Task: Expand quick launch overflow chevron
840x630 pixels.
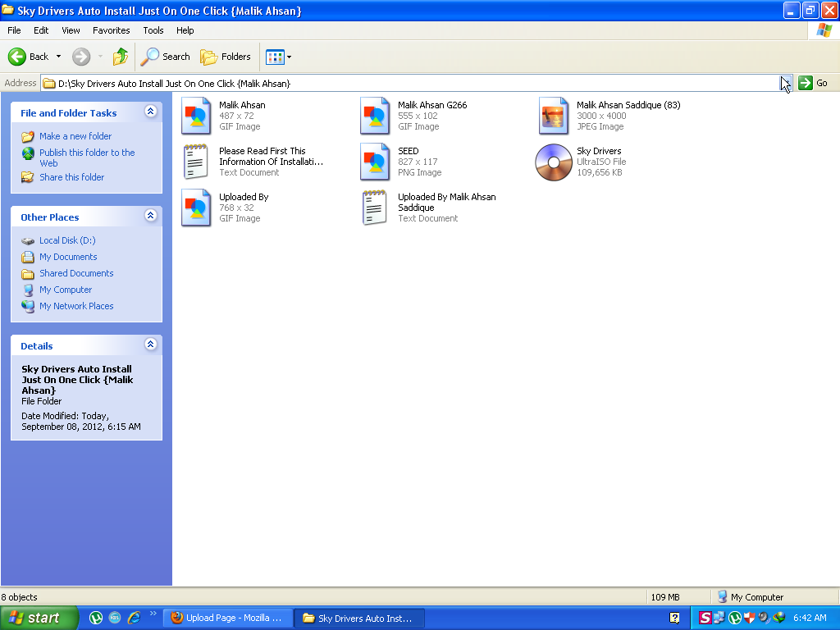Action: tap(153, 614)
